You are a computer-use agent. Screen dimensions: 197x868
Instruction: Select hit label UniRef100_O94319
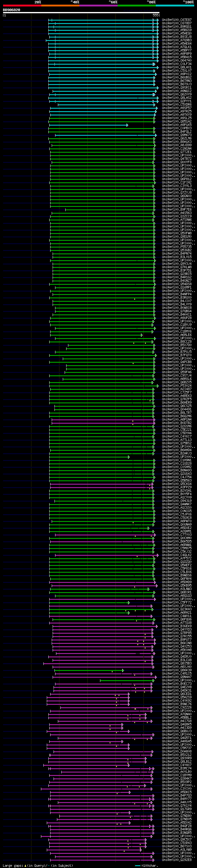(177, 501)
